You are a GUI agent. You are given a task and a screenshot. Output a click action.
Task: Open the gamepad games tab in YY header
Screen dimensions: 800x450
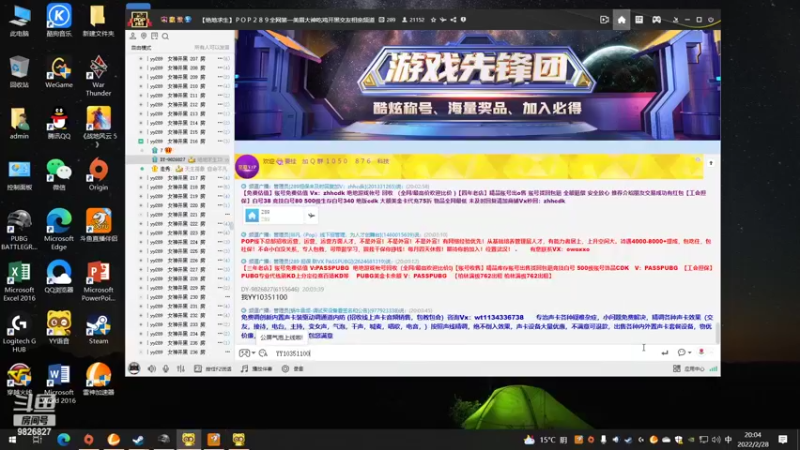tap(657, 20)
